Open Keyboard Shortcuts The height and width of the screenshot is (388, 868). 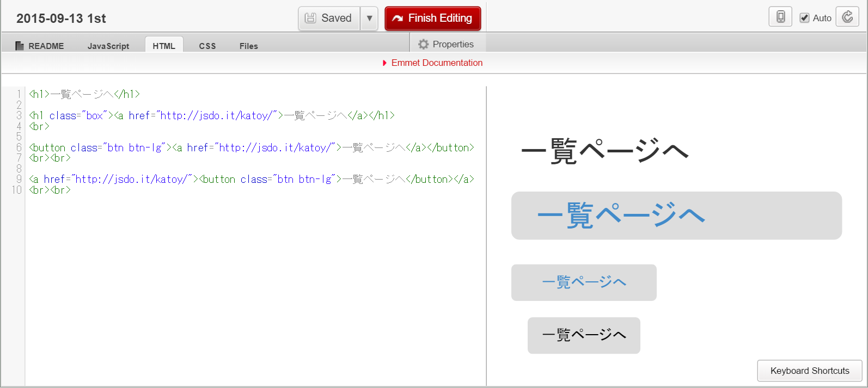809,371
